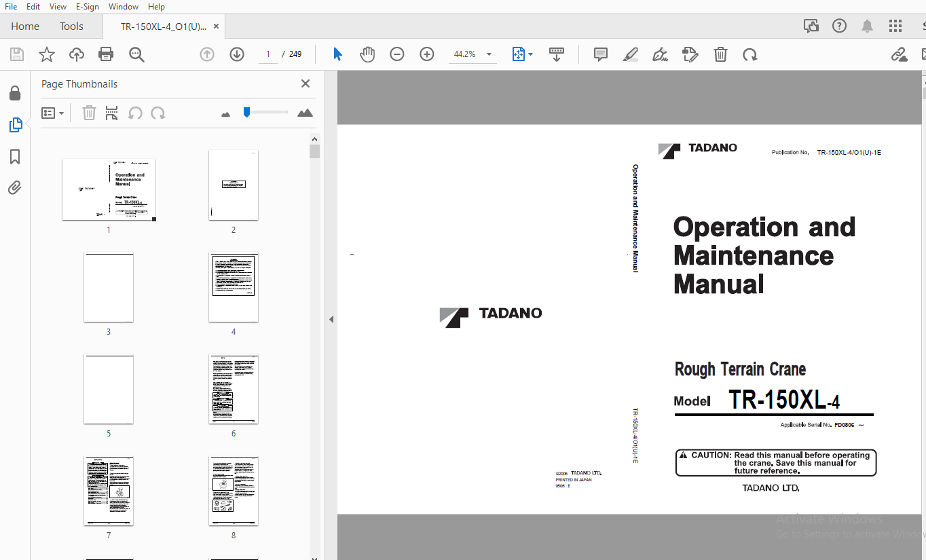Bookmark file with the star icon

47,54
